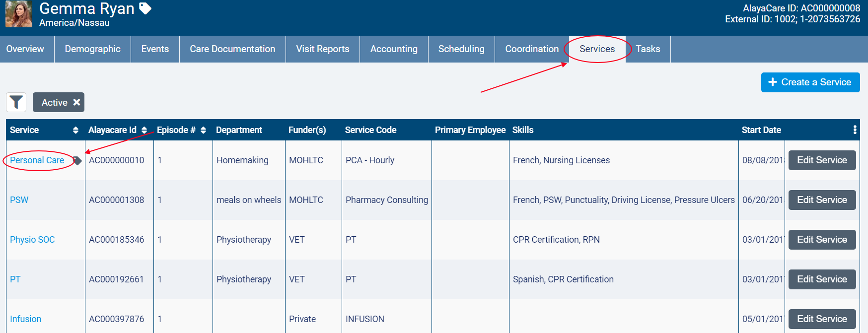868x333 pixels.
Task: Click the tag icon beside Gemma Ryan
Action: (x=145, y=8)
